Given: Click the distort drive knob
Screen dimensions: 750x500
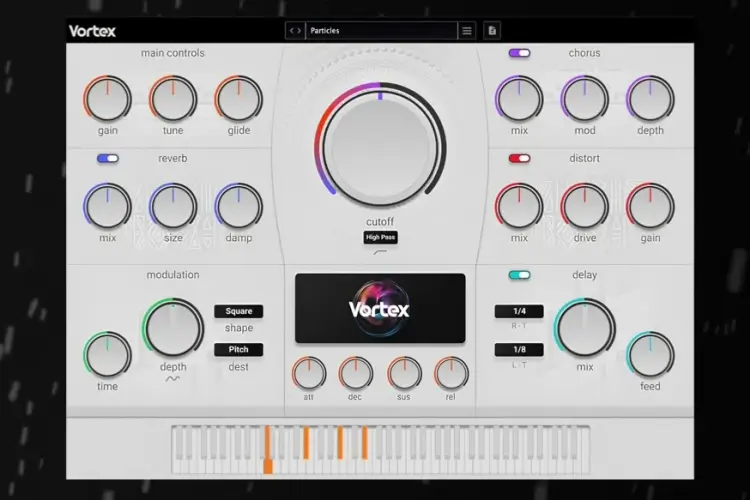Looking at the screenshot, I should [585, 207].
